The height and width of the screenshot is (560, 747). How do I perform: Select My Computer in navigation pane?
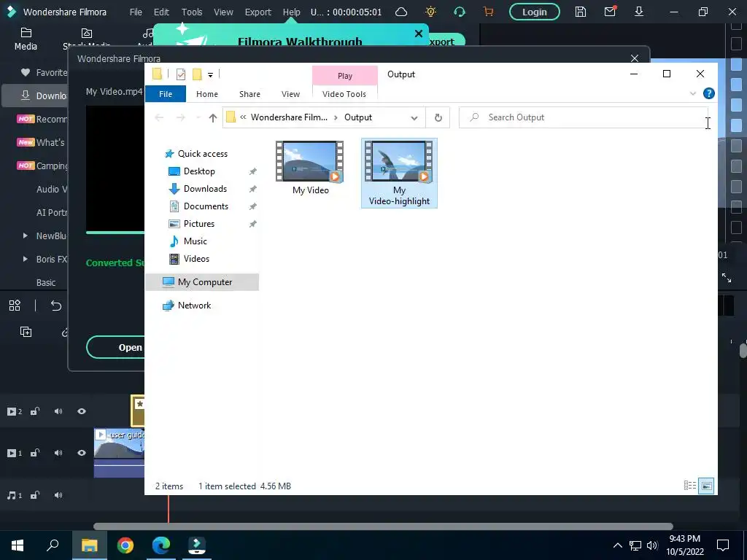202,282
